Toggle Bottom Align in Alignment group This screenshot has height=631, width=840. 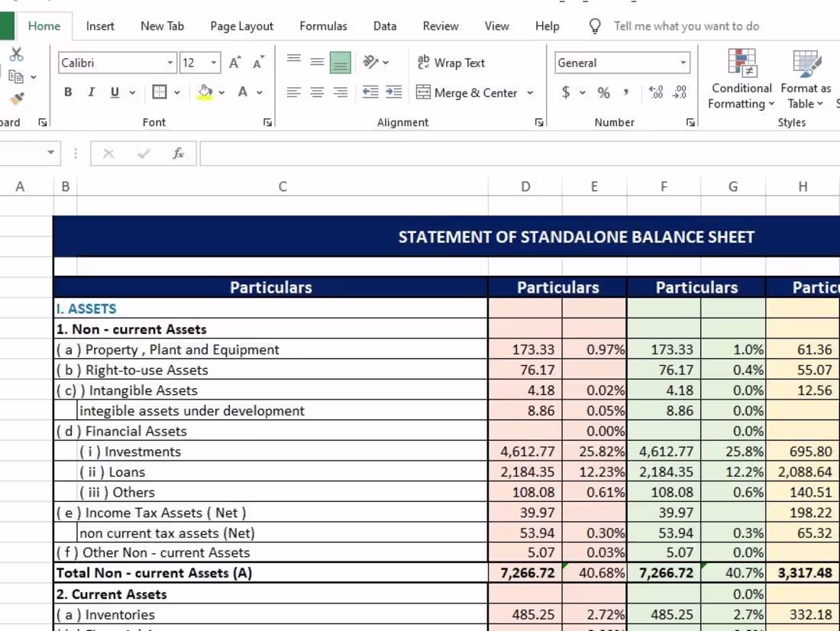click(340, 63)
